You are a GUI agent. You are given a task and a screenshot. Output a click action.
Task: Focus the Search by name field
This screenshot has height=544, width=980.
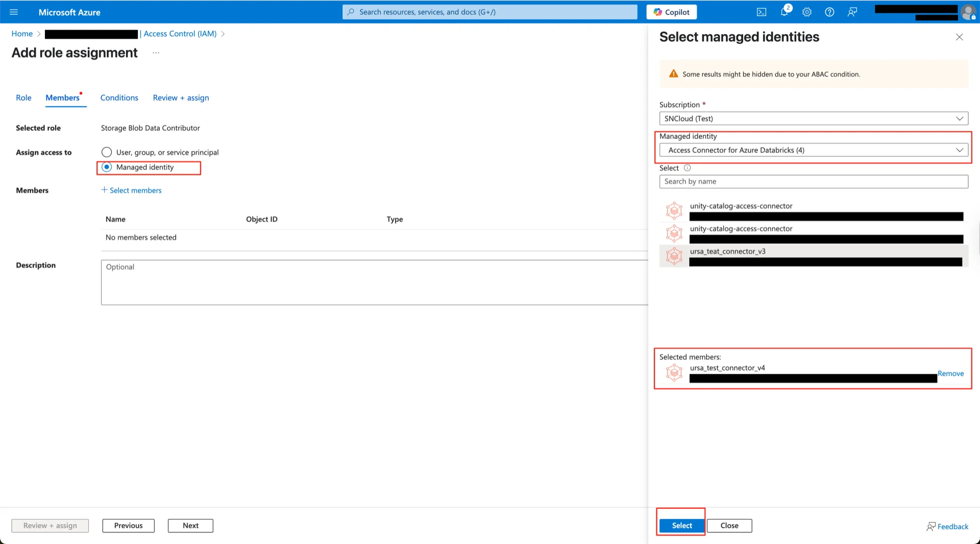point(814,181)
